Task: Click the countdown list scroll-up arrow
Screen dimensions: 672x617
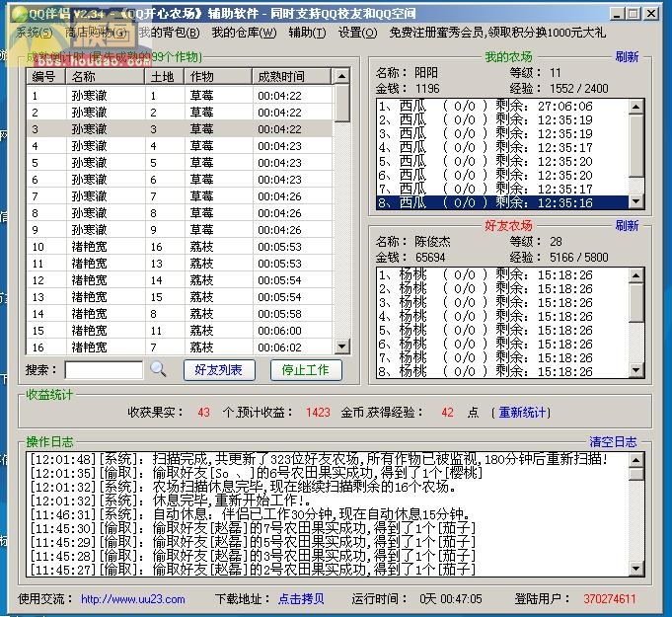Action: pyautogui.click(x=341, y=76)
